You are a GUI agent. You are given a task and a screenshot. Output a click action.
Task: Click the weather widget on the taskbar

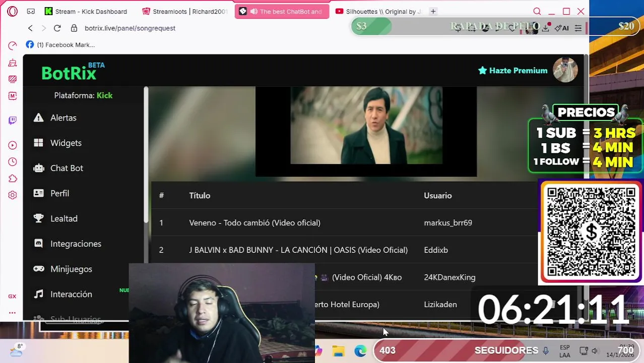click(16, 350)
